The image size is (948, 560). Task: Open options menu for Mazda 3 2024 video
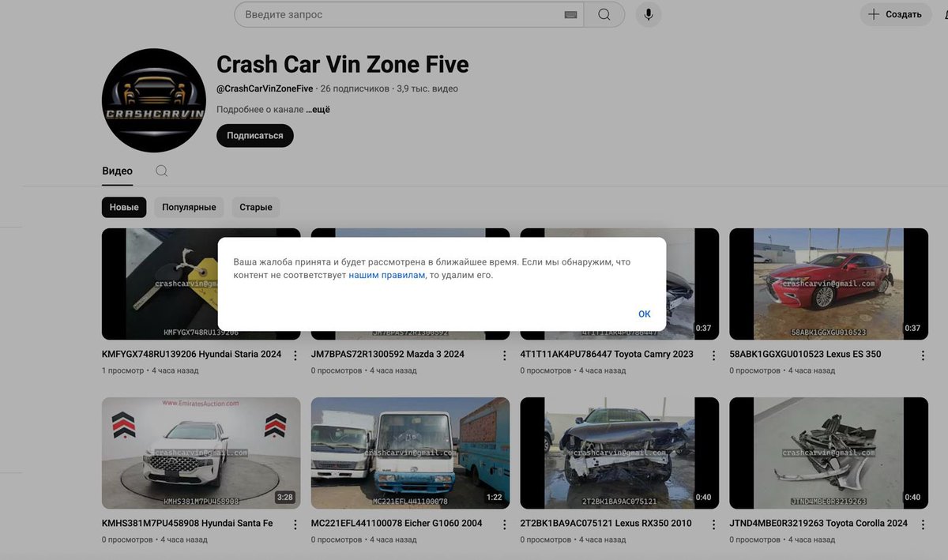[505, 355]
